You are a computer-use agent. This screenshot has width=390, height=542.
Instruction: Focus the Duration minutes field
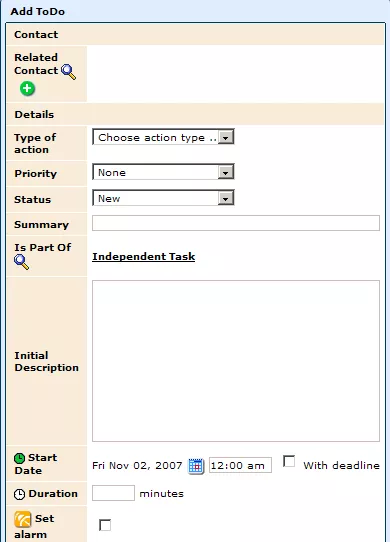[x=113, y=493]
